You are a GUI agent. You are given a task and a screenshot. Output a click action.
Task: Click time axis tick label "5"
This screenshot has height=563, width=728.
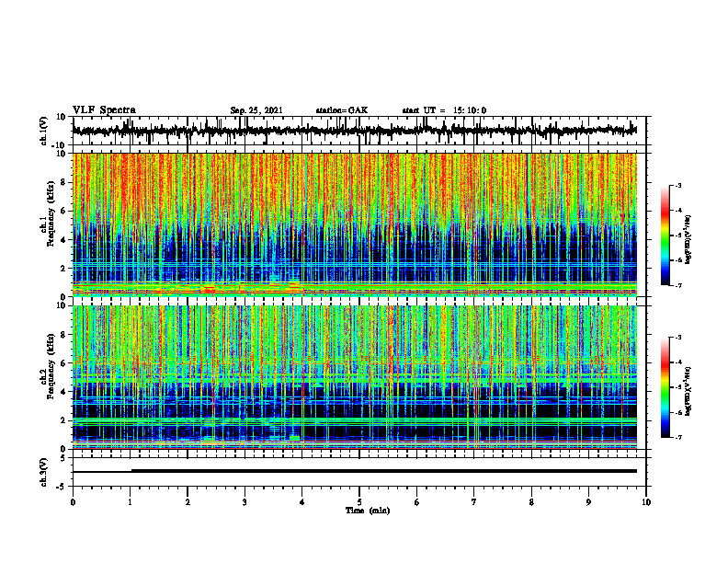[359, 502]
